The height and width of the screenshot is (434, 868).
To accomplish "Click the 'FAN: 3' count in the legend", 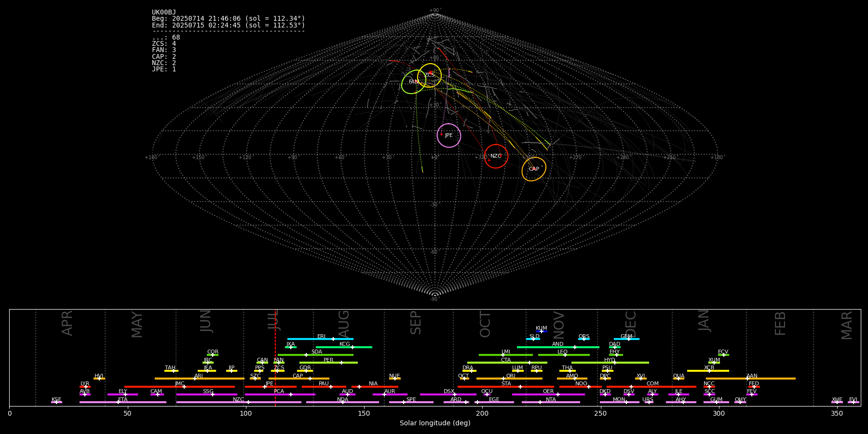I will pos(164,50).
